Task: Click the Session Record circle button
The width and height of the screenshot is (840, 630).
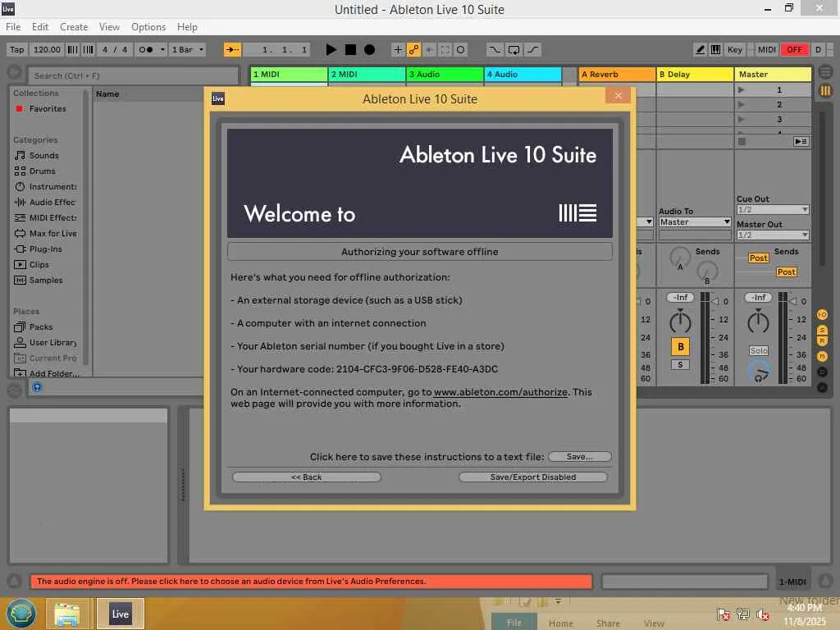Action: point(460,50)
